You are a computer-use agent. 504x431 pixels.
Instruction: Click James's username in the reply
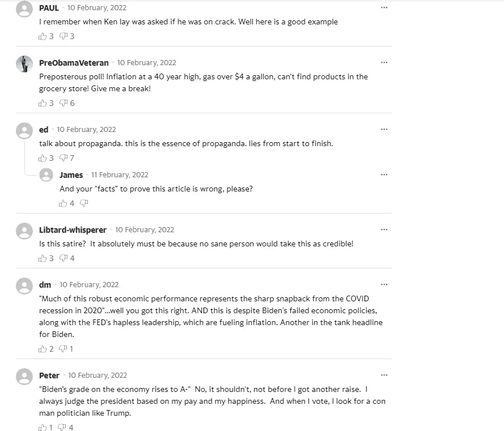click(71, 174)
